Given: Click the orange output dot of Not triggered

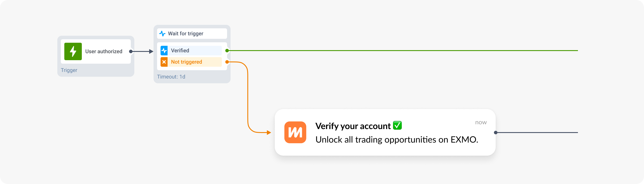Looking at the screenshot, I should tap(227, 62).
